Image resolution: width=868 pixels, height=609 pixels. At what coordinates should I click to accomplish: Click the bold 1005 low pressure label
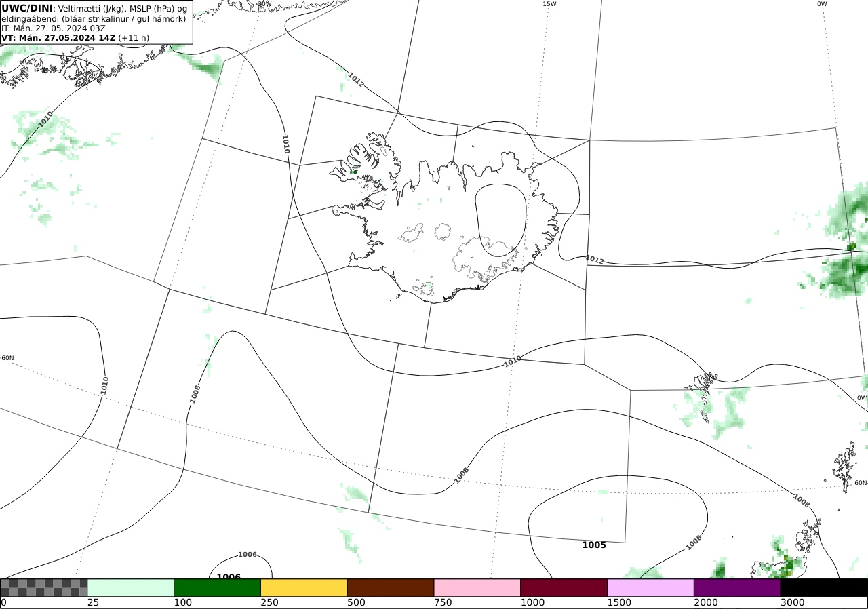(594, 545)
